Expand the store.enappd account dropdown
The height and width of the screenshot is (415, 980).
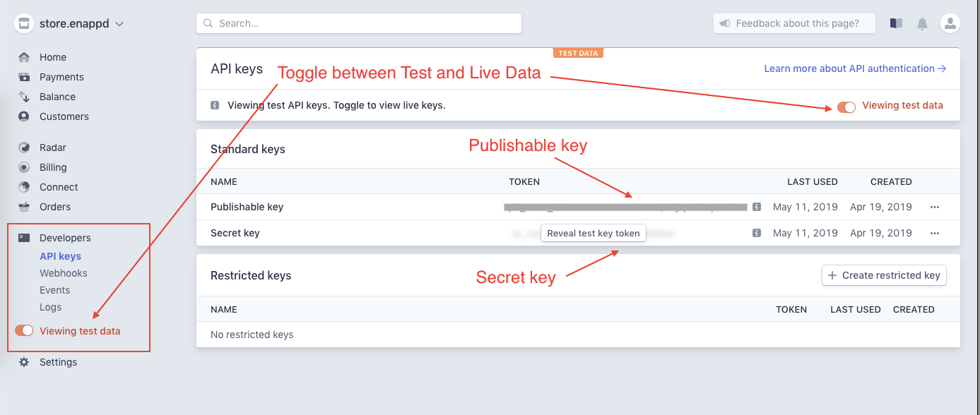point(119,24)
